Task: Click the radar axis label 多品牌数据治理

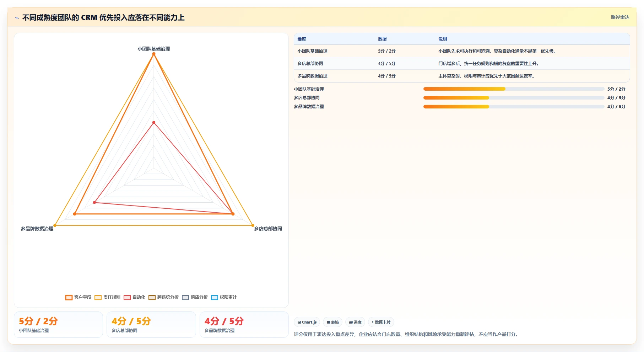Action: tap(37, 229)
